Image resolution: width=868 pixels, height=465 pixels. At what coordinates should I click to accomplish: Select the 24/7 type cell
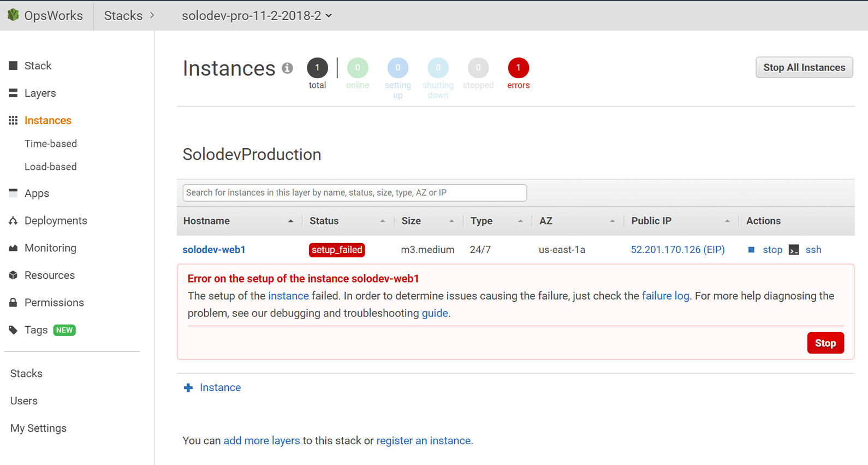[480, 250]
